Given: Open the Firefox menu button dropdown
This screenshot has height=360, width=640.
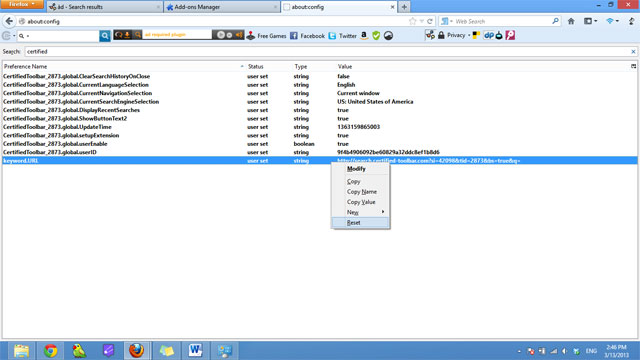Looking at the screenshot, I should pyautogui.click(x=22, y=4).
